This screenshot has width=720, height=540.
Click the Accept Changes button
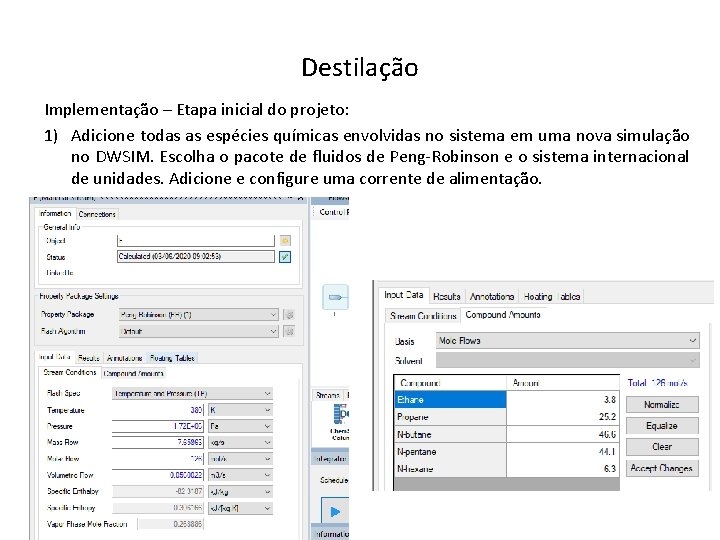(662, 468)
